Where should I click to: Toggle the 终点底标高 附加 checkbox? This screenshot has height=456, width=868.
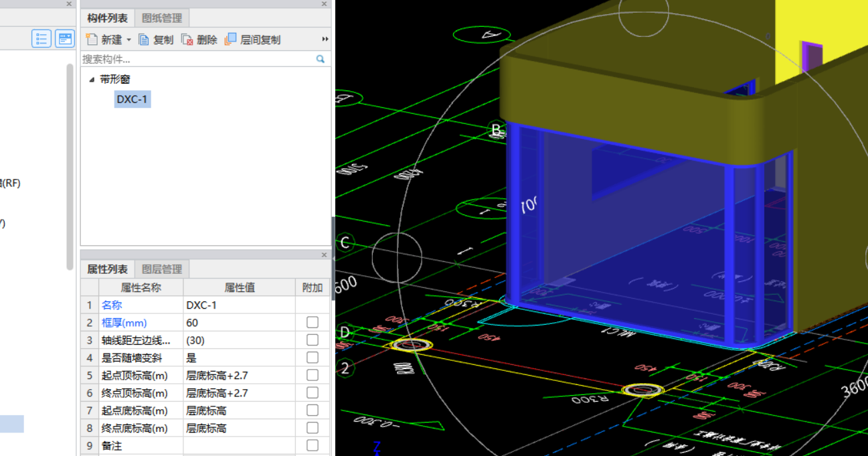[313, 428]
